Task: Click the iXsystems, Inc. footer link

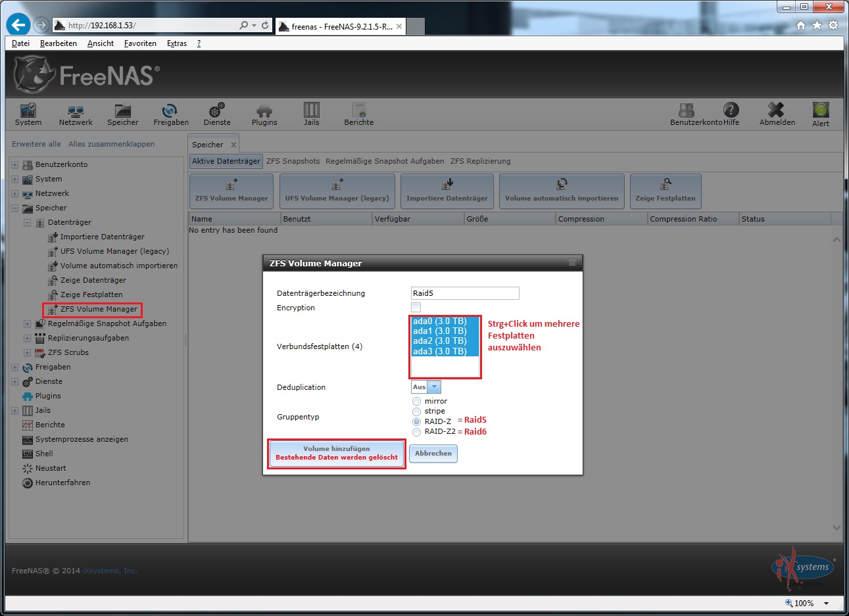Action: click(x=110, y=571)
